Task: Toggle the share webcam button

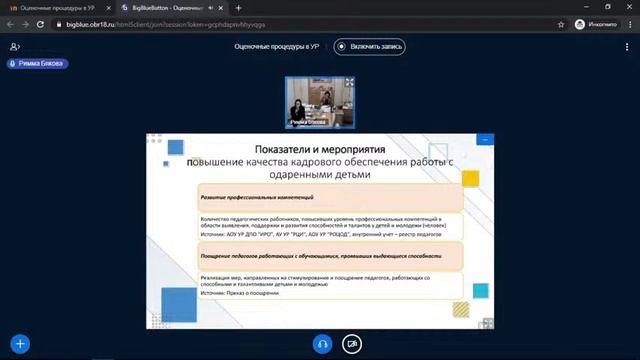Action: pos(352,344)
